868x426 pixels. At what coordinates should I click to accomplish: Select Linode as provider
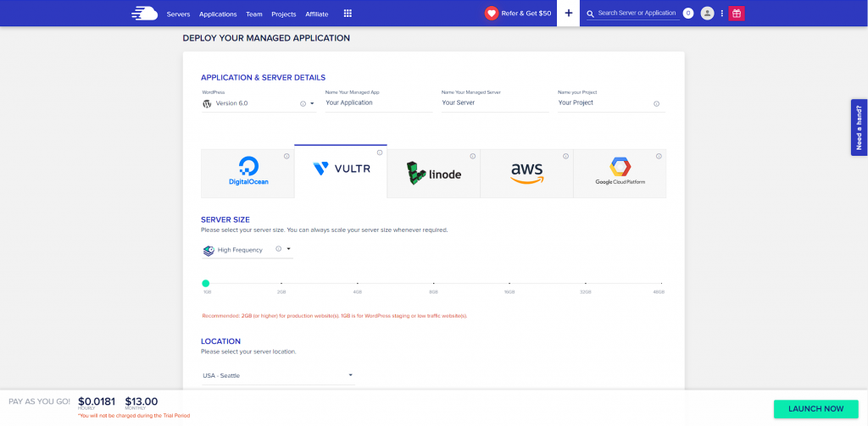(x=433, y=173)
